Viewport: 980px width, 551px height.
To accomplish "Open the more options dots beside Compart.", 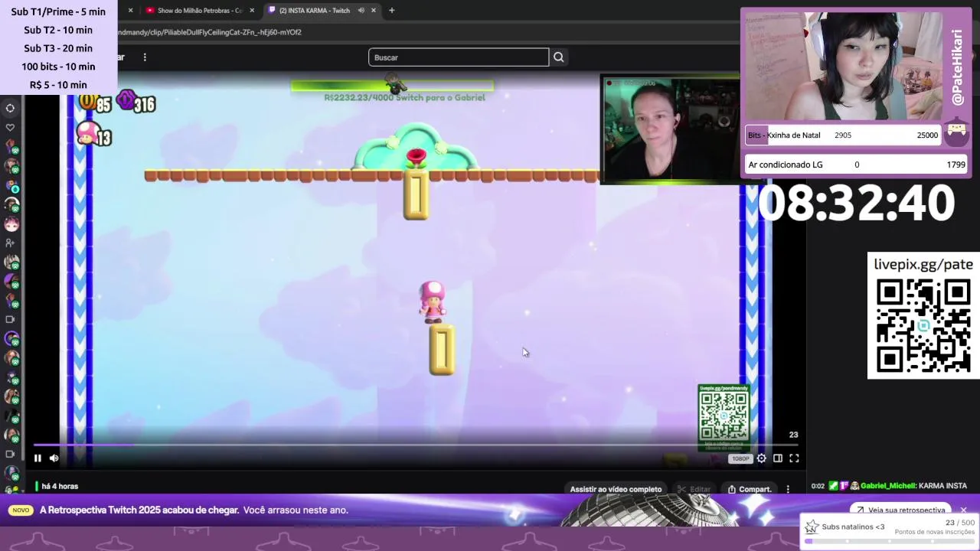I will click(x=788, y=490).
